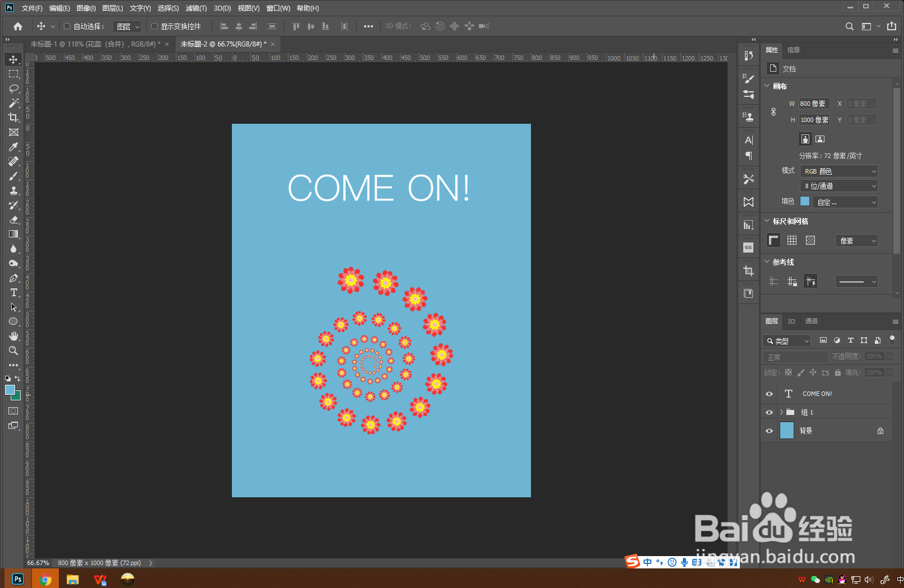Screen dimensions: 904x588
Task: Select the Magic Wand tool
Action: coord(13,103)
